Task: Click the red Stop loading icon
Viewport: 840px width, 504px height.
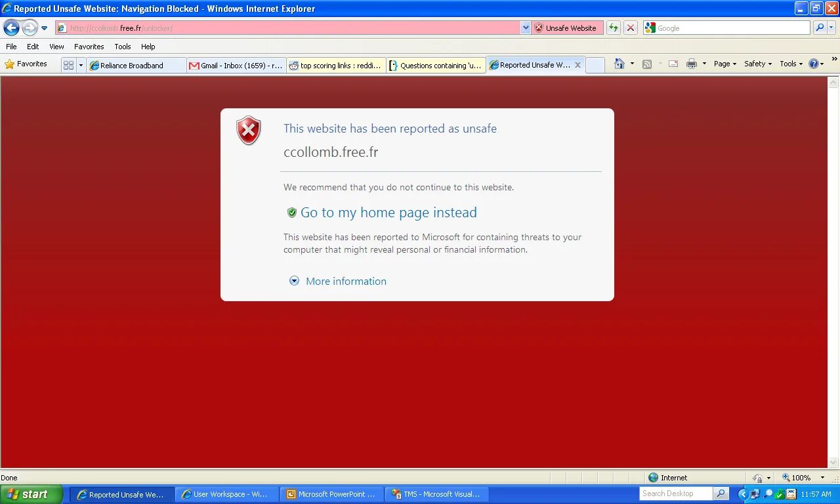Action: tap(631, 28)
